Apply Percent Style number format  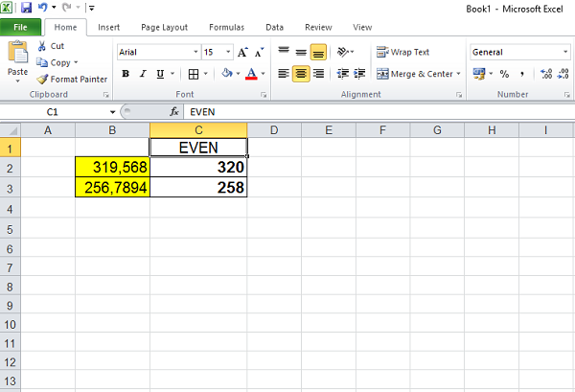tap(504, 74)
